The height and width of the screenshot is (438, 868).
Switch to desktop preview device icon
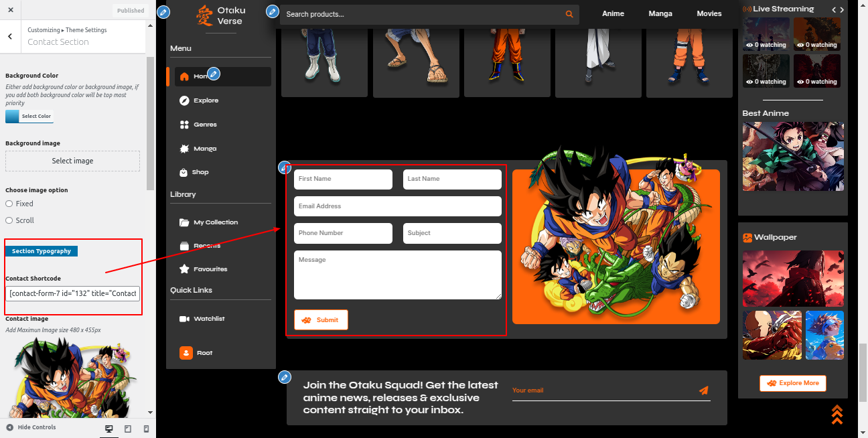coord(109,429)
